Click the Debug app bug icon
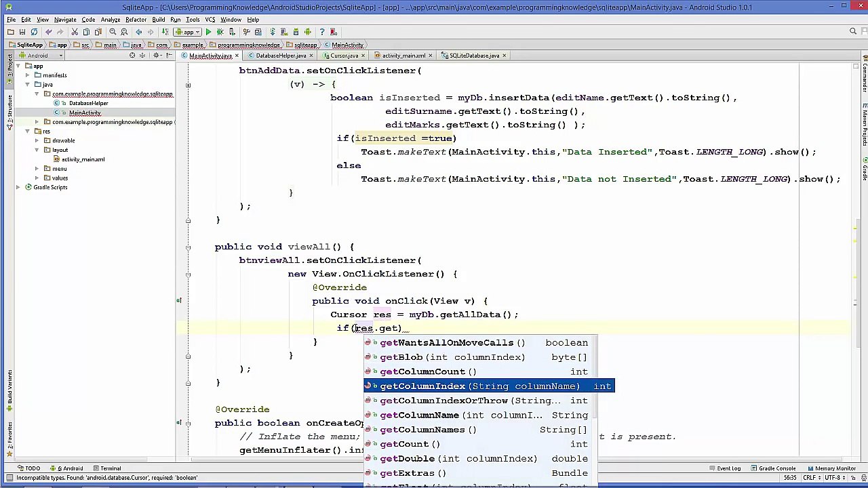 pyautogui.click(x=220, y=32)
